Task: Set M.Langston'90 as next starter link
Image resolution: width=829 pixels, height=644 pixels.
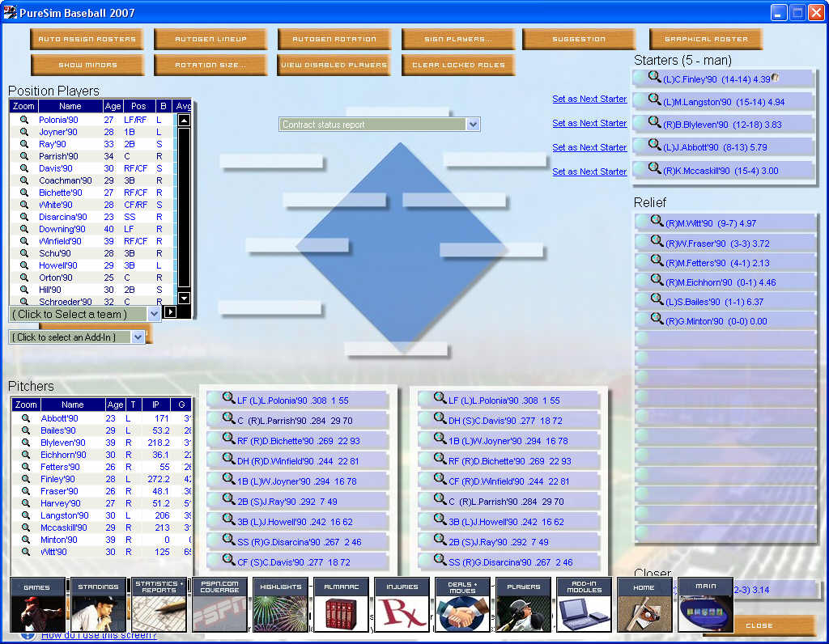Action: 589,99
